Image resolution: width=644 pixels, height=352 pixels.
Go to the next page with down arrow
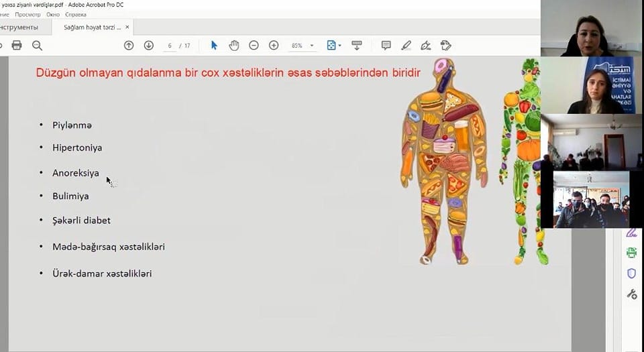pos(149,45)
